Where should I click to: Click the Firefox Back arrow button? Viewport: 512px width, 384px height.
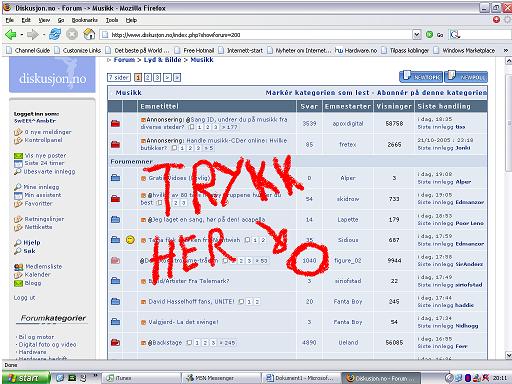point(10,34)
